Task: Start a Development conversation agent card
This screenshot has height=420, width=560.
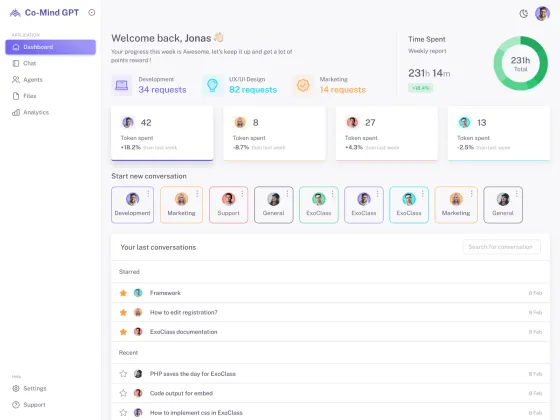Action: pyautogui.click(x=132, y=205)
